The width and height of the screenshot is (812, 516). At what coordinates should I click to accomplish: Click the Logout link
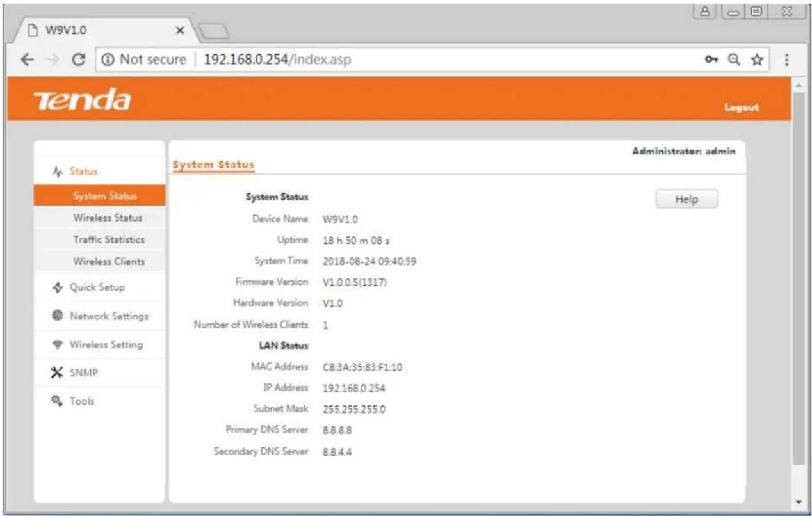point(742,108)
